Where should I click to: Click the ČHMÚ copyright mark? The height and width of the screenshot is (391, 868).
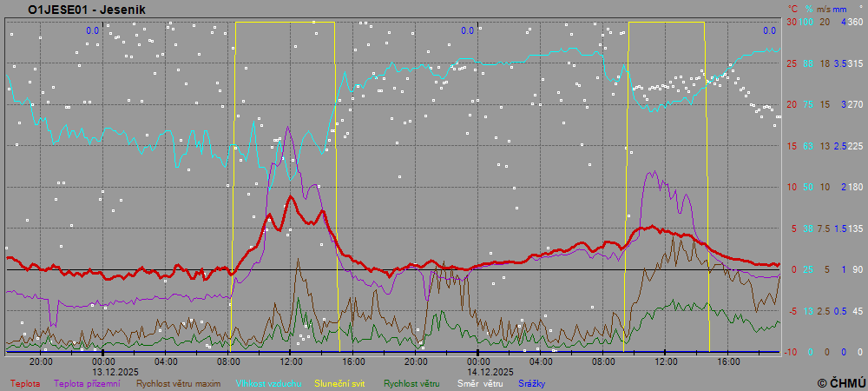(x=841, y=382)
